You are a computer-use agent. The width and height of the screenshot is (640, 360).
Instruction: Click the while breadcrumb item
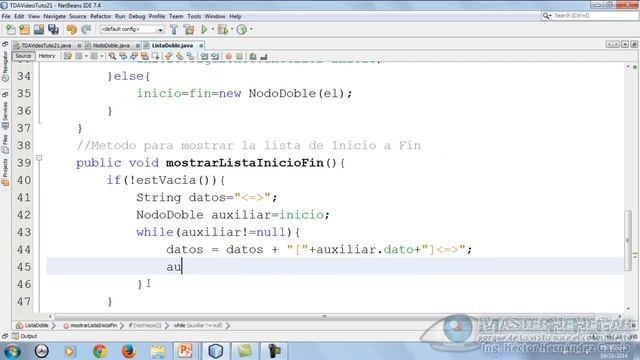[x=198, y=325]
